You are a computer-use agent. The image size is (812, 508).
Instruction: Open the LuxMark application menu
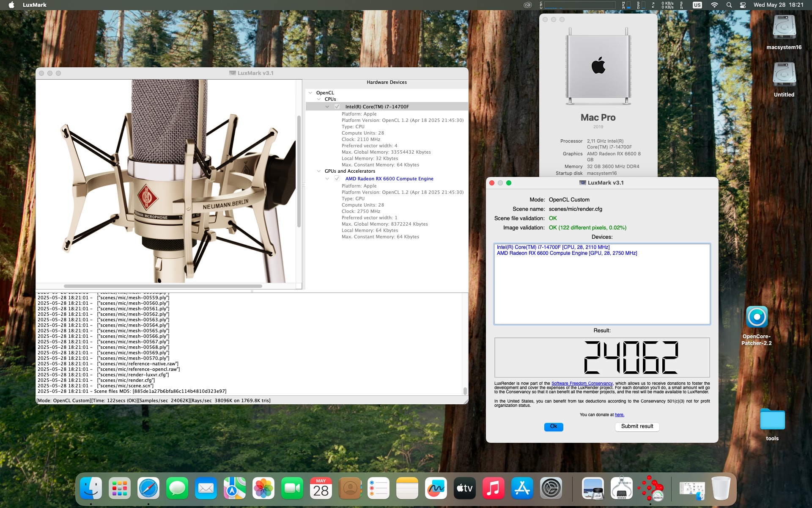coord(35,5)
